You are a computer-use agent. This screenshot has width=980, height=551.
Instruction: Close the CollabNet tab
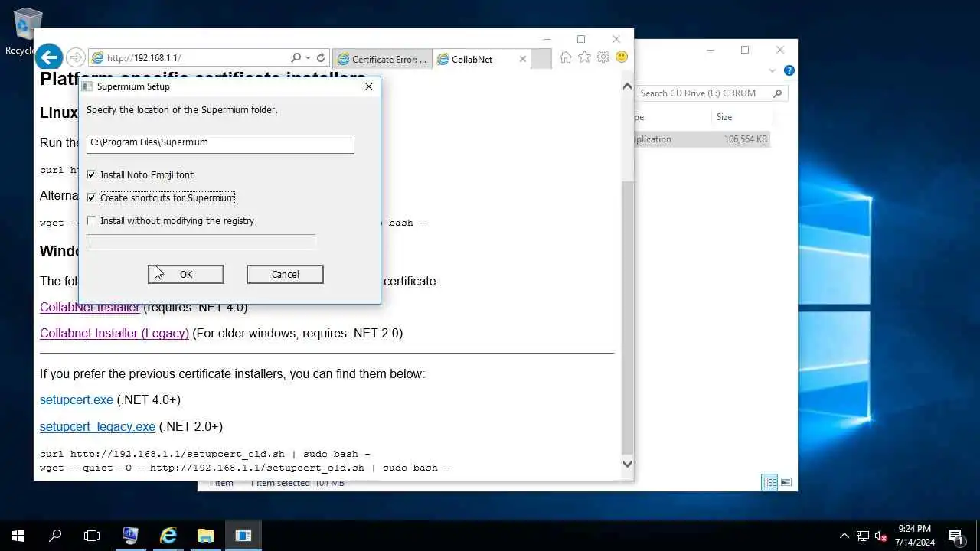pos(523,59)
